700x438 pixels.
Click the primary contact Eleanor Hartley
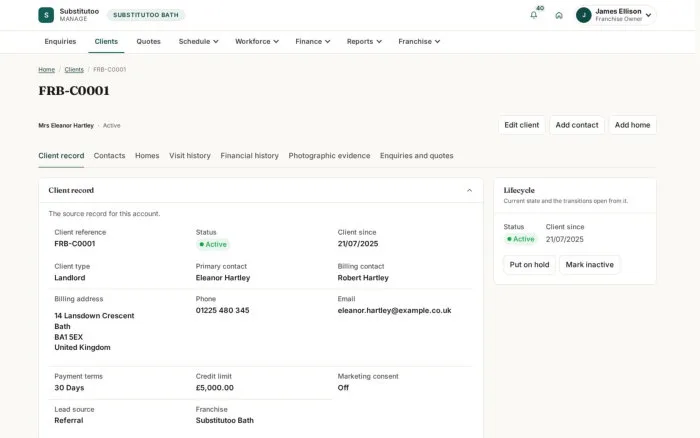pyautogui.click(x=223, y=278)
